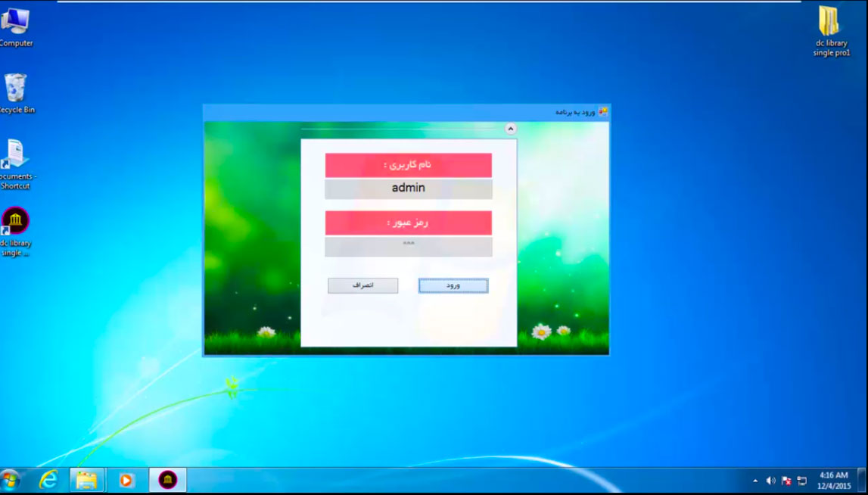Click the ورود login button
This screenshot has width=868, height=495.
click(x=453, y=285)
